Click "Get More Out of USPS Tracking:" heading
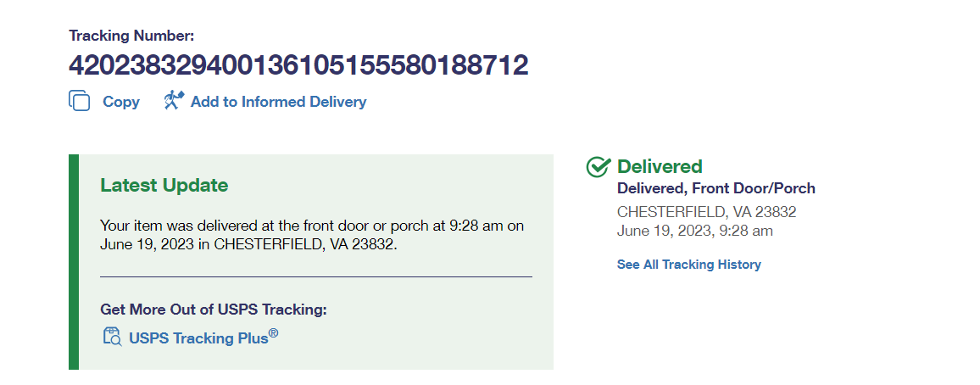980x385 pixels. pos(213,310)
